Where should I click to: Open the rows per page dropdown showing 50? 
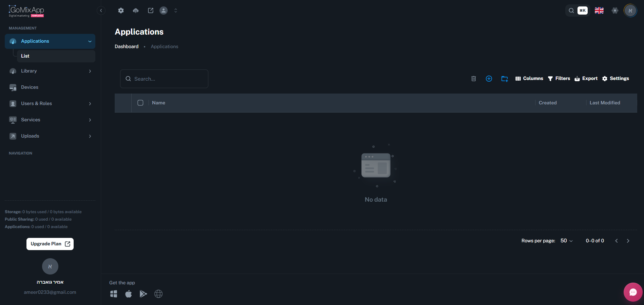point(567,241)
